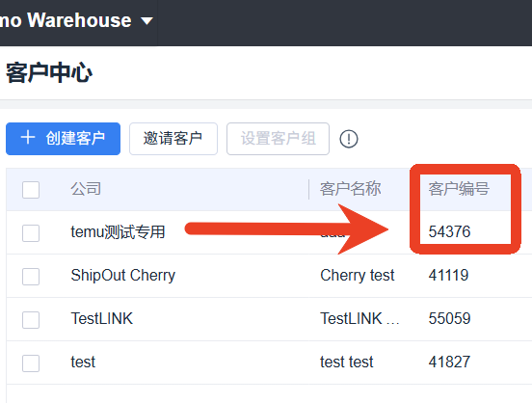
Task: Click the 公司 column header
Action: coord(86,189)
